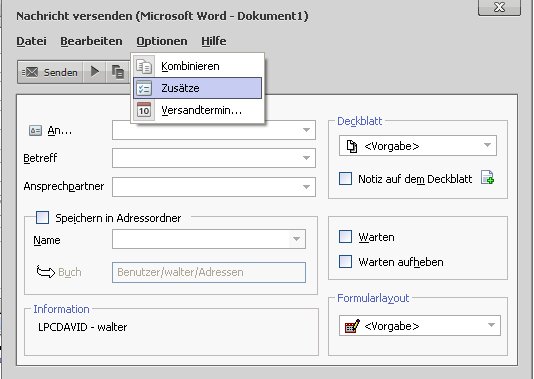This screenshot has width=534, height=379.
Task: Expand the An recipient dropdown arrow
Action: (306, 130)
